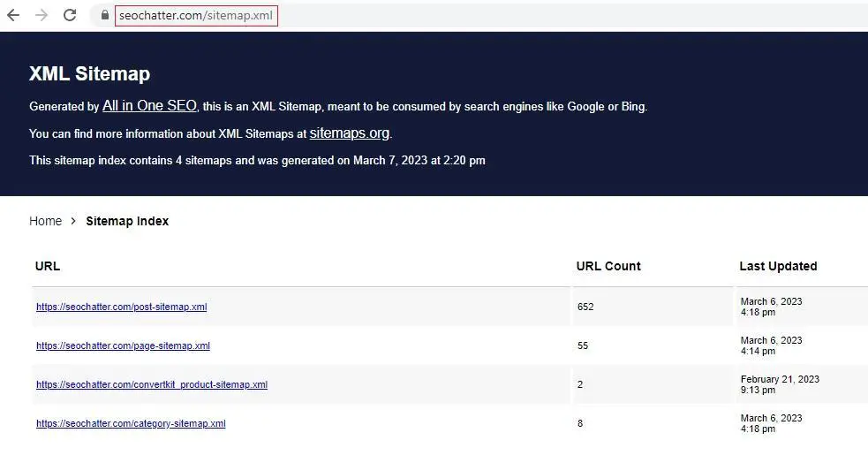
Task: Click the URL count value 55
Action: pos(583,345)
